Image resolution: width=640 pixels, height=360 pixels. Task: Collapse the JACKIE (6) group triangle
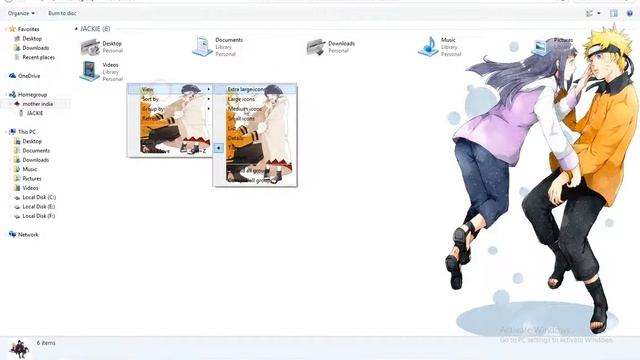pyautogui.click(x=76, y=29)
